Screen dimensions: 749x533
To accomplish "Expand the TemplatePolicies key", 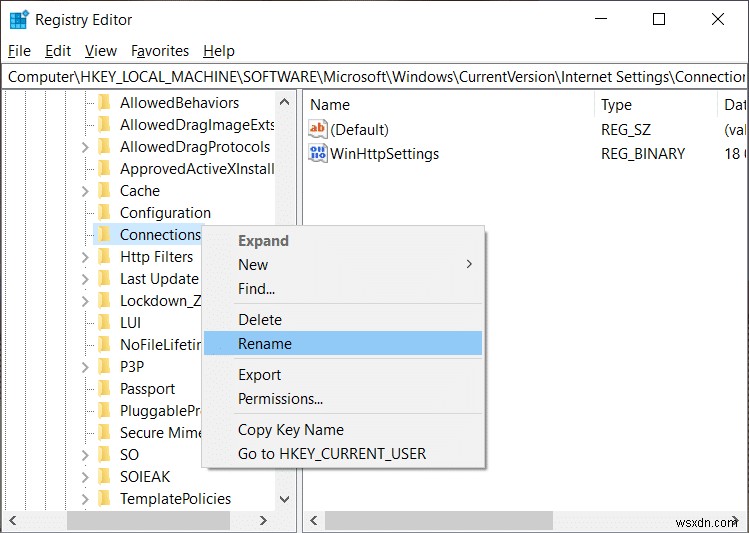I will 85,499.
